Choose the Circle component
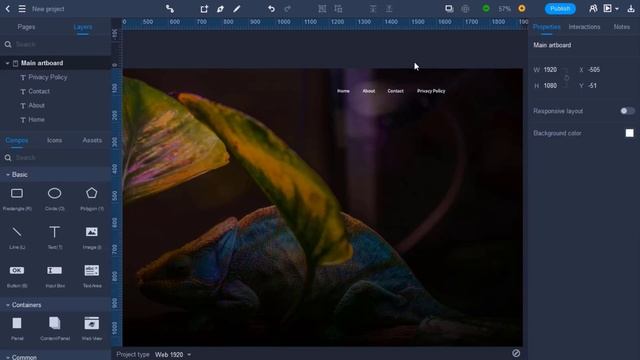640x360 pixels. coord(54,199)
